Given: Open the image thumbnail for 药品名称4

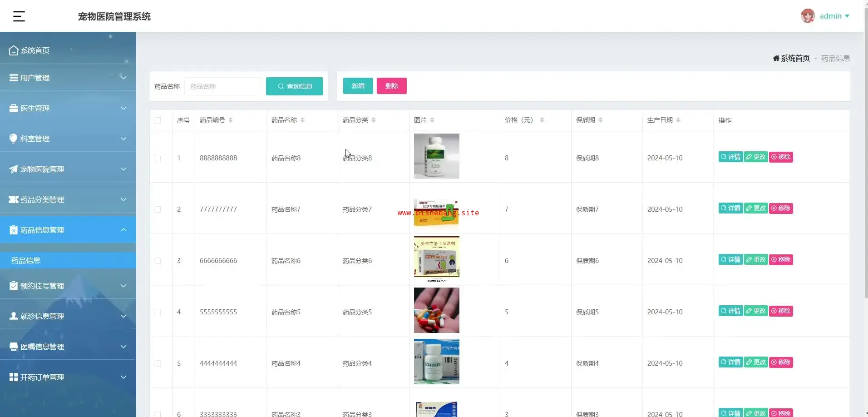Looking at the screenshot, I should [x=437, y=362].
